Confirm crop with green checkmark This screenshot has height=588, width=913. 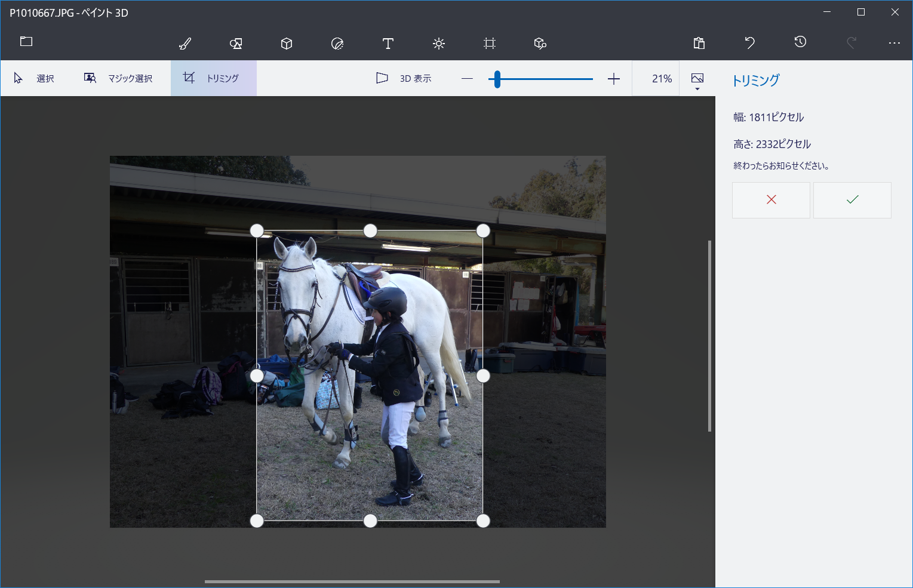pyautogui.click(x=852, y=200)
